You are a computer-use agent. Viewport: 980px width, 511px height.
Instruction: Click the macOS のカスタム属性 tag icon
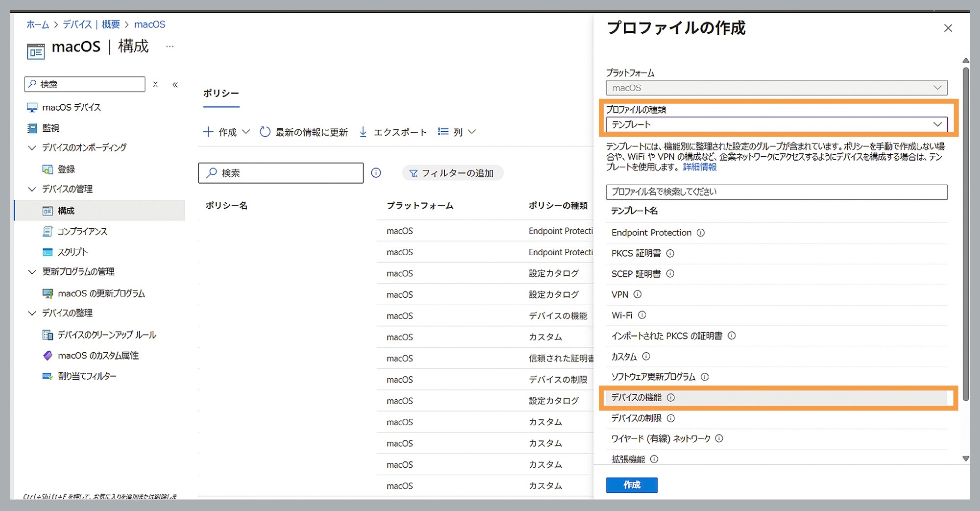point(48,355)
